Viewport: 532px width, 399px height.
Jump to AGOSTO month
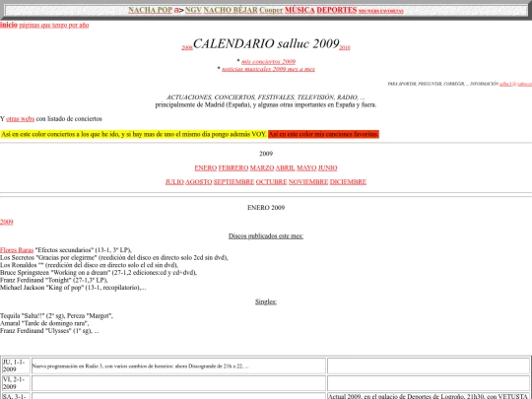tap(198, 182)
